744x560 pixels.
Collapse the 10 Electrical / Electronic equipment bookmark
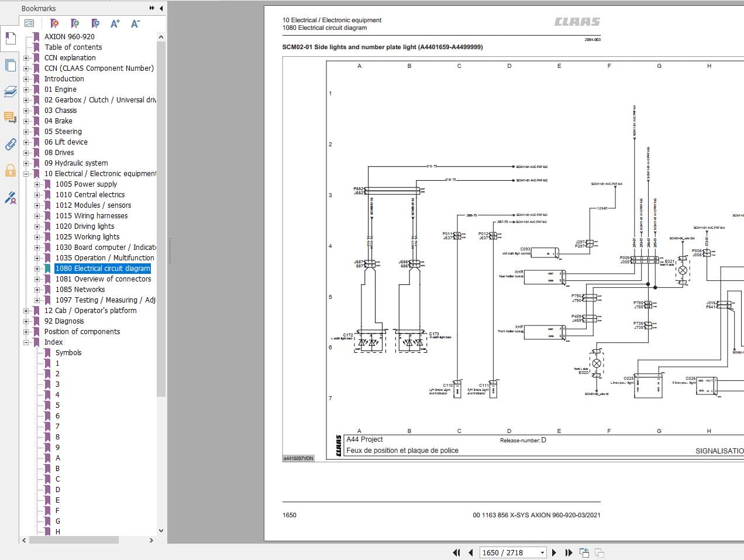[x=26, y=174]
